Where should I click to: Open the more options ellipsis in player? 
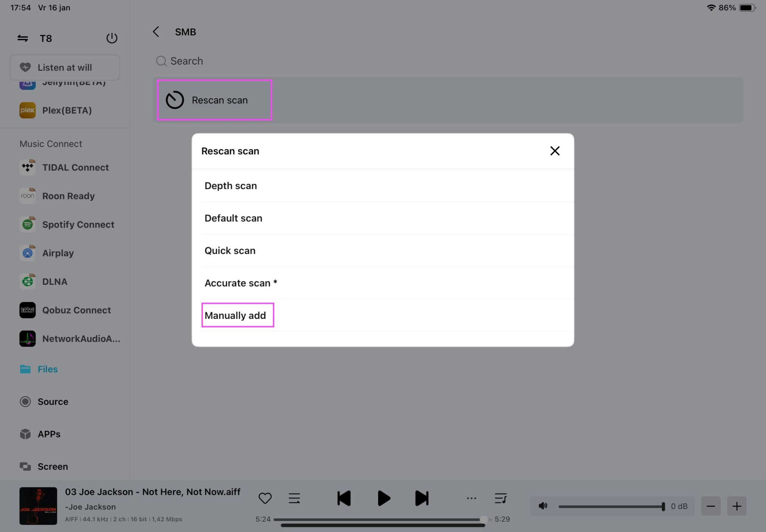(x=471, y=498)
